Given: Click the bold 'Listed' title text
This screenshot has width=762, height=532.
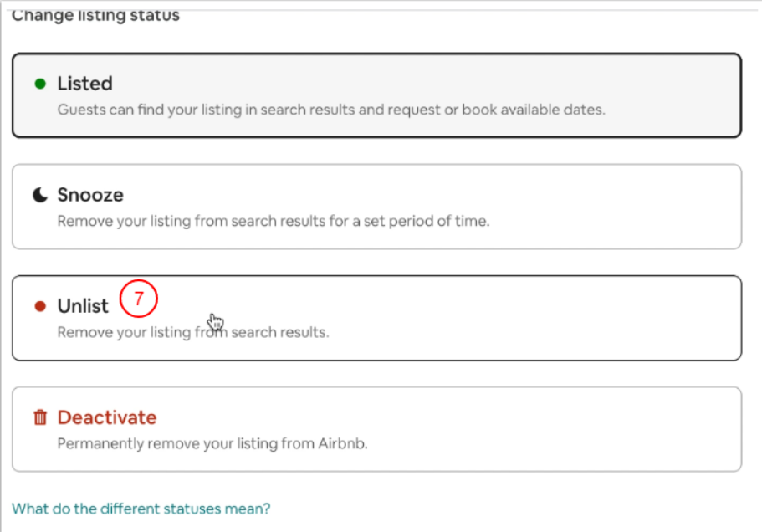Looking at the screenshot, I should point(84,84).
